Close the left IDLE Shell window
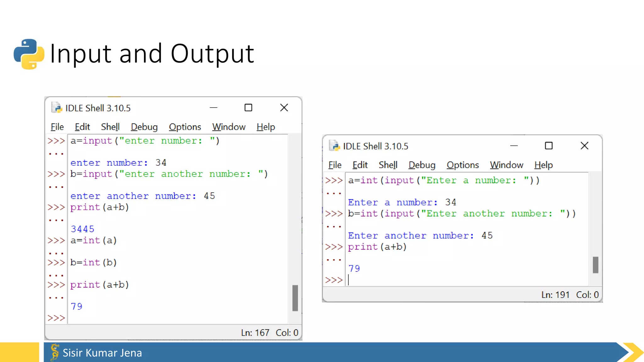The width and height of the screenshot is (644, 362). [x=284, y=108]
